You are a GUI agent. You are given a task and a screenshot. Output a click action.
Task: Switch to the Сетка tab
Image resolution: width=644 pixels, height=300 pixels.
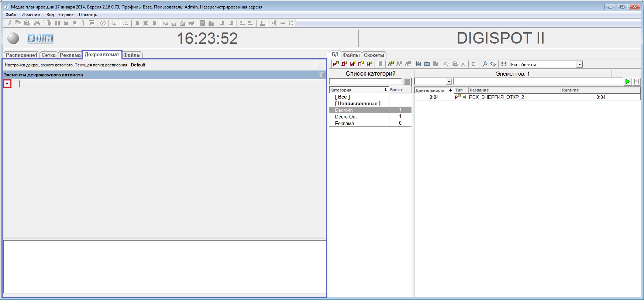click(x=48, y=55)
